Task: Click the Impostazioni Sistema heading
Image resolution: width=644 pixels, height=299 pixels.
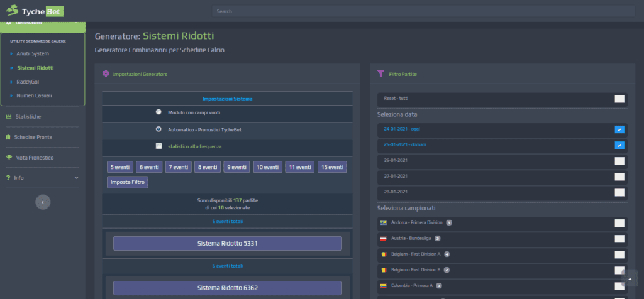Action: pyautogui.click(x=228, y=99)
